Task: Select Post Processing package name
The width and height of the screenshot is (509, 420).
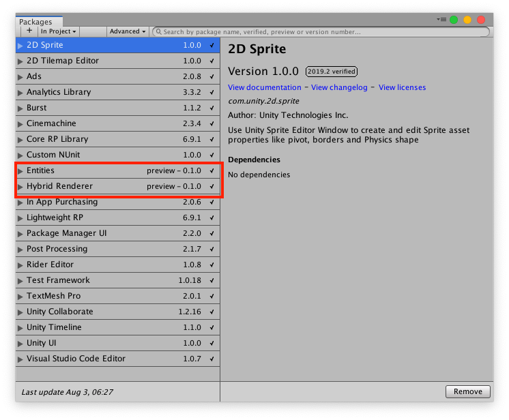Action: [57, 249]
